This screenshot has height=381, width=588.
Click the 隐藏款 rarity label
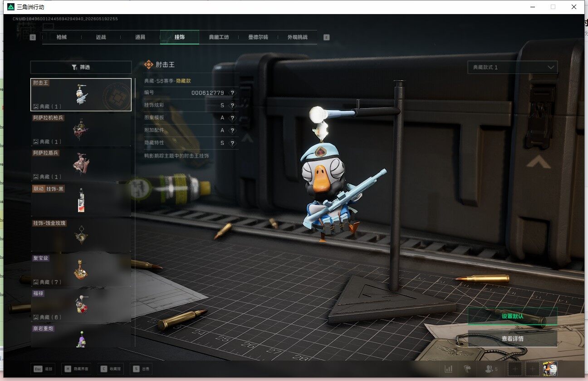[183, 80]
